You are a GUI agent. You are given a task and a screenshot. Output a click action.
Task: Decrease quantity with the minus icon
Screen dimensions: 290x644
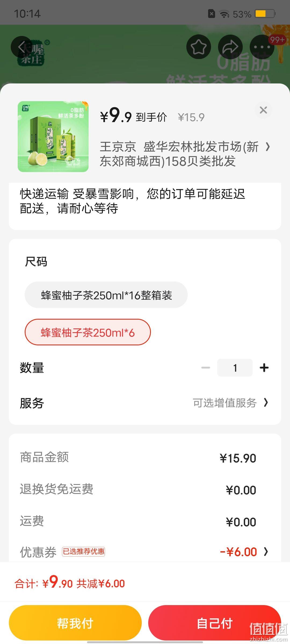pos(206,368)
